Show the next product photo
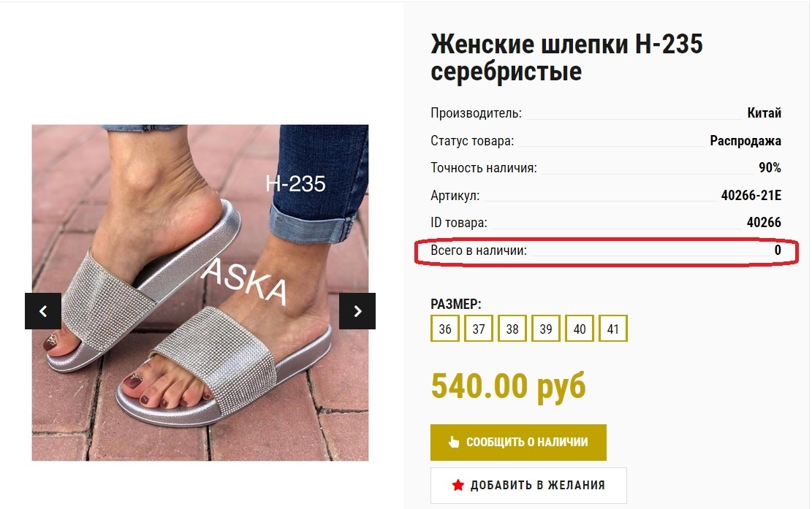The image size is (812, 509). pos(357,311)
